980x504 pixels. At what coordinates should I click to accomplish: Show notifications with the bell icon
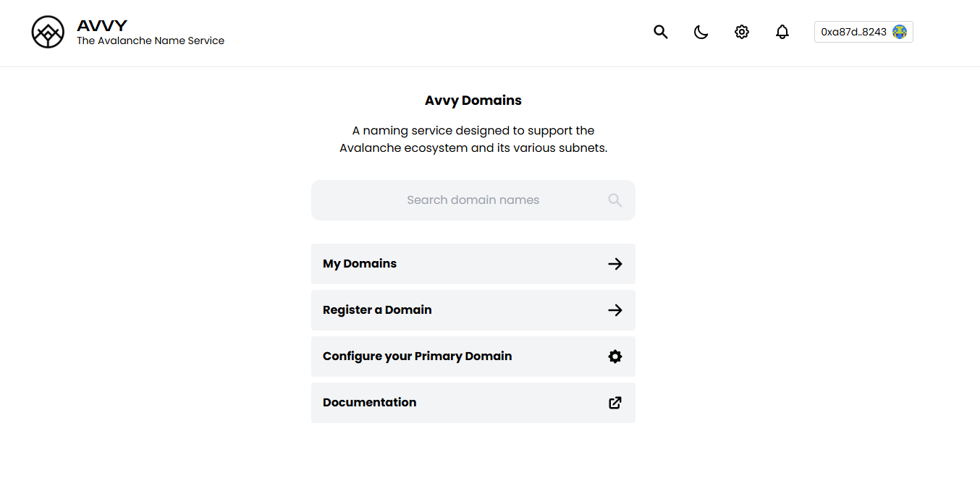tap(782, 32)
